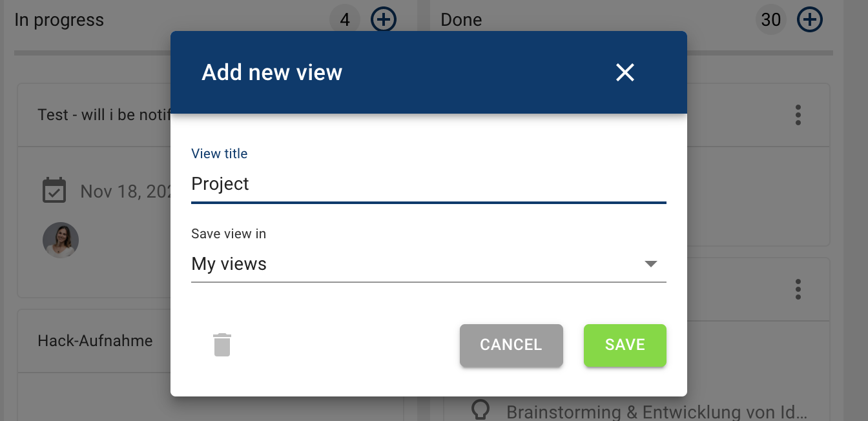Click the Brainstorming & Entwicklung task title

click(x=657, y=412)
